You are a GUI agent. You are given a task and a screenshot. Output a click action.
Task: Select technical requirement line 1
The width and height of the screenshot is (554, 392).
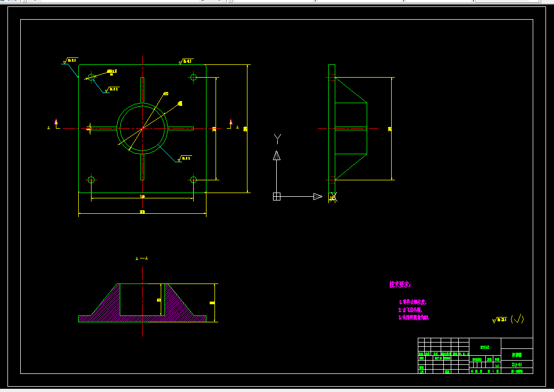point(412,302)
